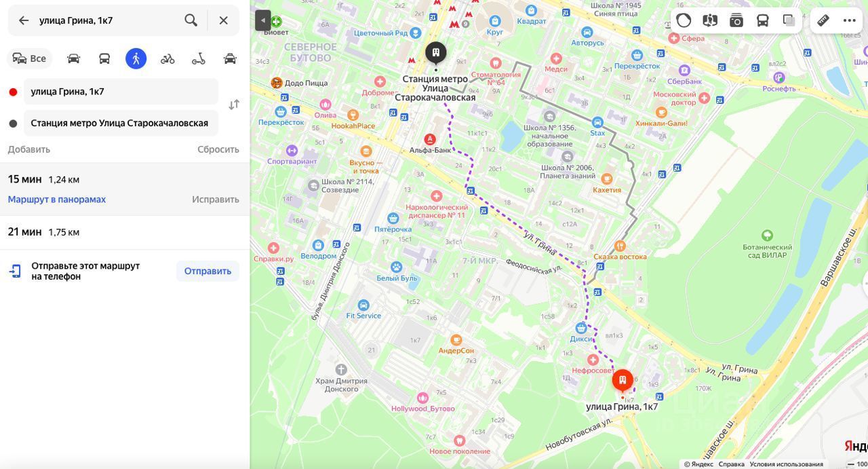868x469 pixels.
Task: Click the Stax map icon
Action: coord(597,123)
